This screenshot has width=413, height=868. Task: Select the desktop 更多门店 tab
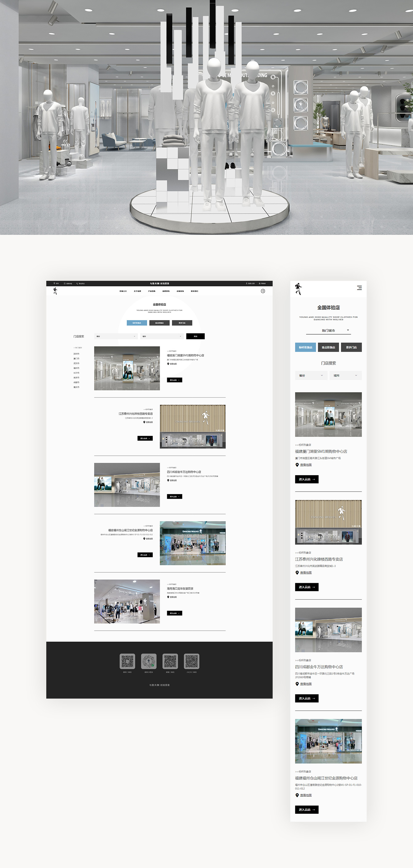point(182,323)
